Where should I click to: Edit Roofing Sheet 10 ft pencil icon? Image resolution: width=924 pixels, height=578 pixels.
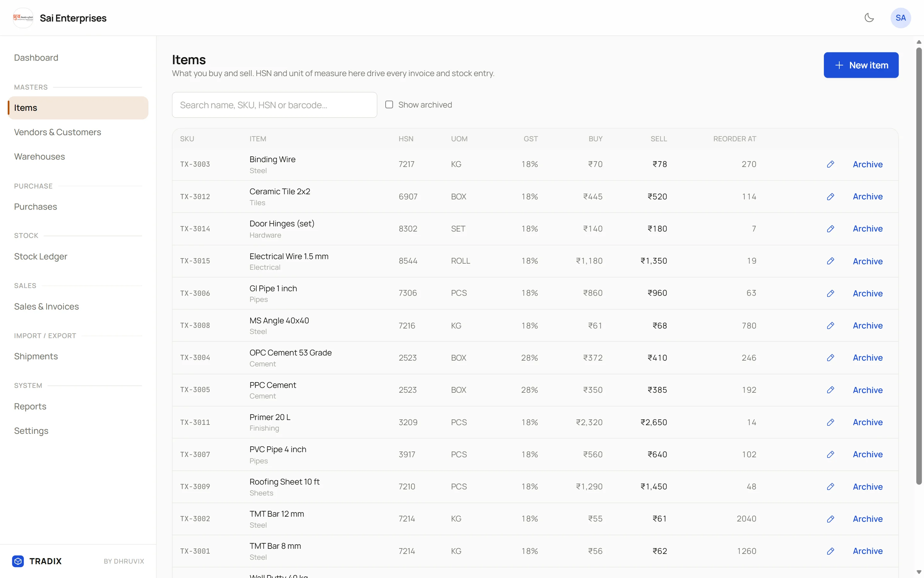[830, 486]
